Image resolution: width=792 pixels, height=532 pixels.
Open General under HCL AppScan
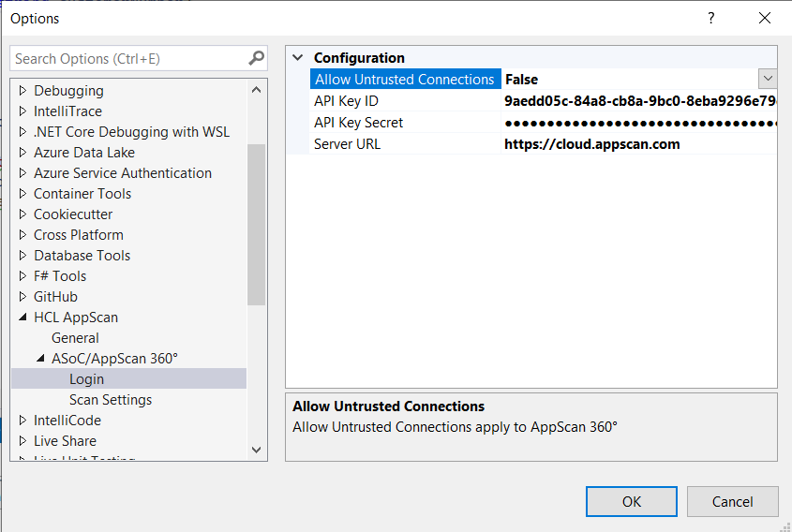(x=75, y=338)
